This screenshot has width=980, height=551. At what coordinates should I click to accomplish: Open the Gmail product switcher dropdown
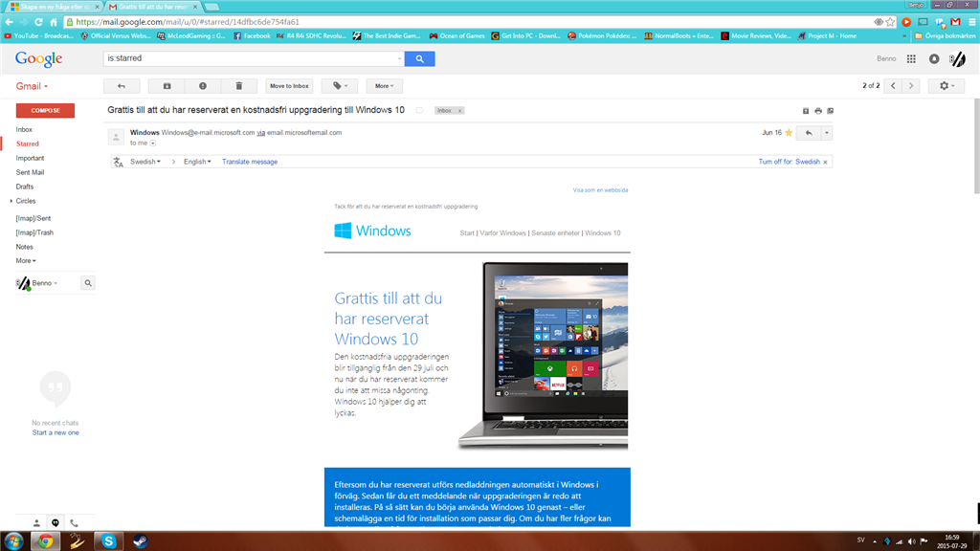pos(32,86)
